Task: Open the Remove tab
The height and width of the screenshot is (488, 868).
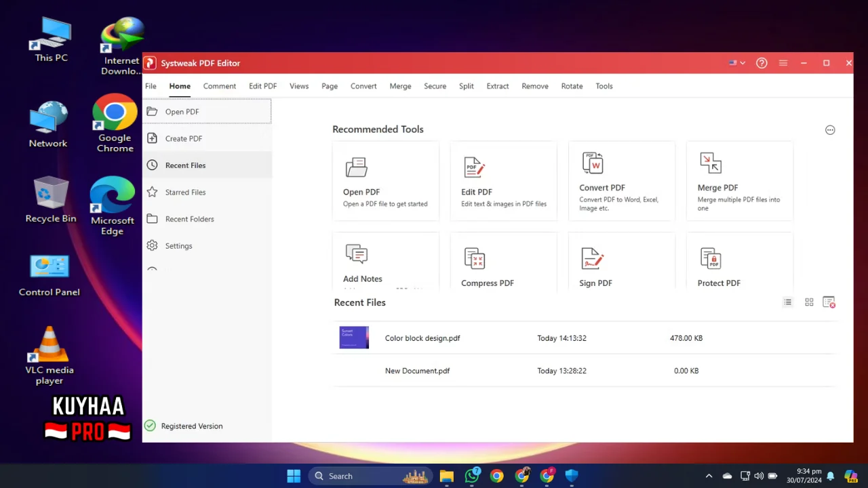Action: [535, 86]
